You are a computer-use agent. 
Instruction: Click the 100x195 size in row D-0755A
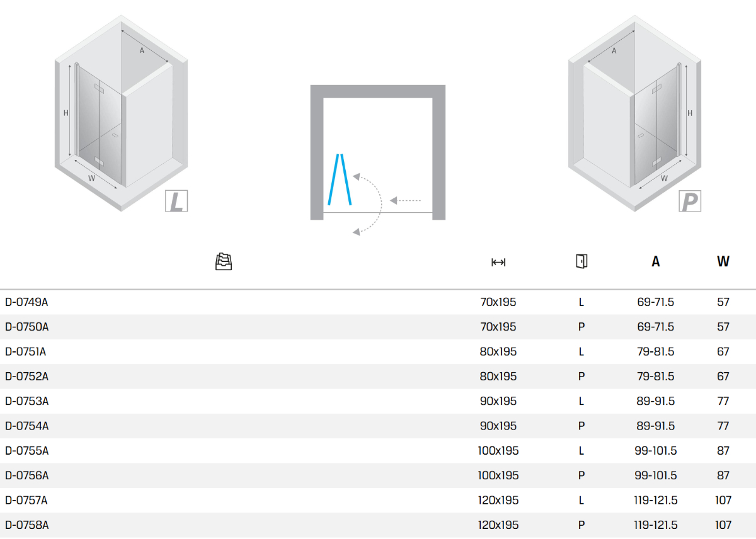click(498, 451)
